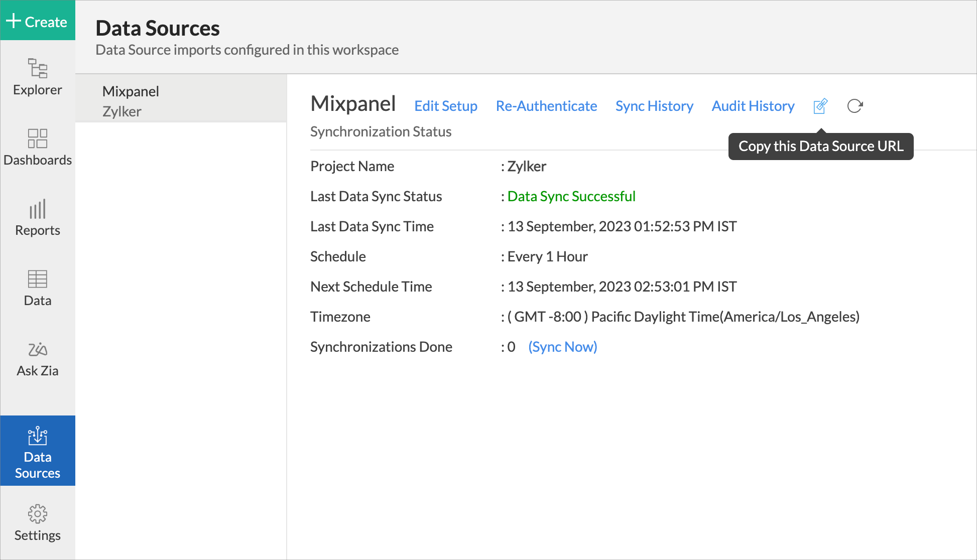
Task: Click the 02:53:01 PM next schedule time value
Action: point(622,287)
